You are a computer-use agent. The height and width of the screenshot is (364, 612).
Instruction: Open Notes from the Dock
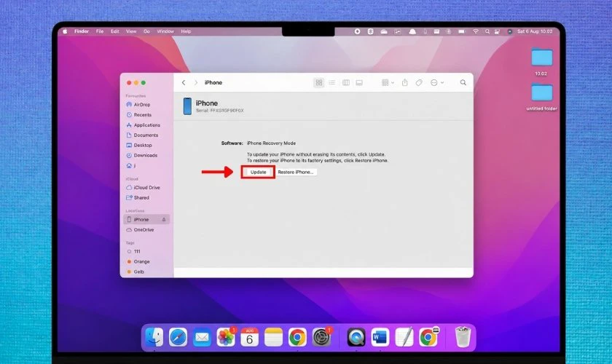pos(273,337)
